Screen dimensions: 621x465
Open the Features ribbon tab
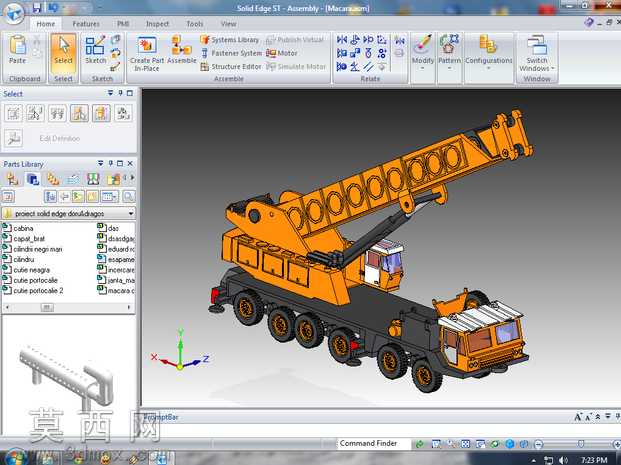[86, 24]
